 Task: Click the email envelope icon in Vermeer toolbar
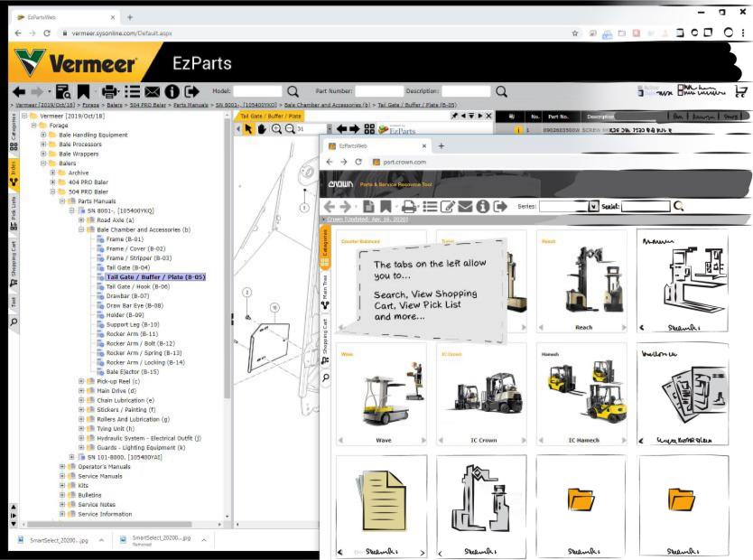click(x=153, y=91)
